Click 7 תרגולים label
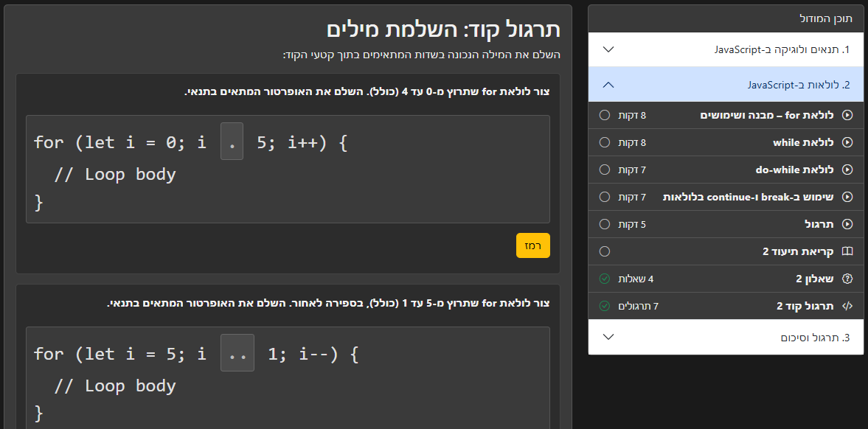The image size is (868, 429). [638, 306]
